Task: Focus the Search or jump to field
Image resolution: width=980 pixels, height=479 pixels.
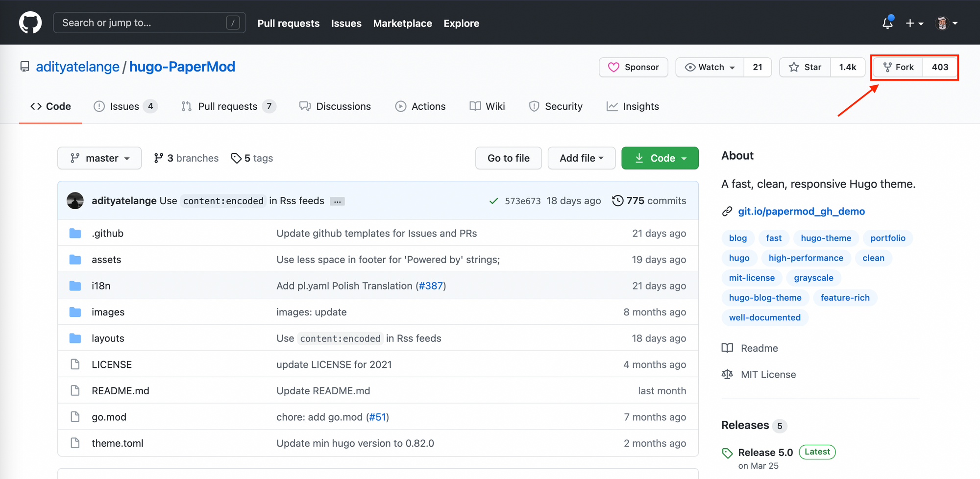Action: pyautogui.click(x=142, y=23)
